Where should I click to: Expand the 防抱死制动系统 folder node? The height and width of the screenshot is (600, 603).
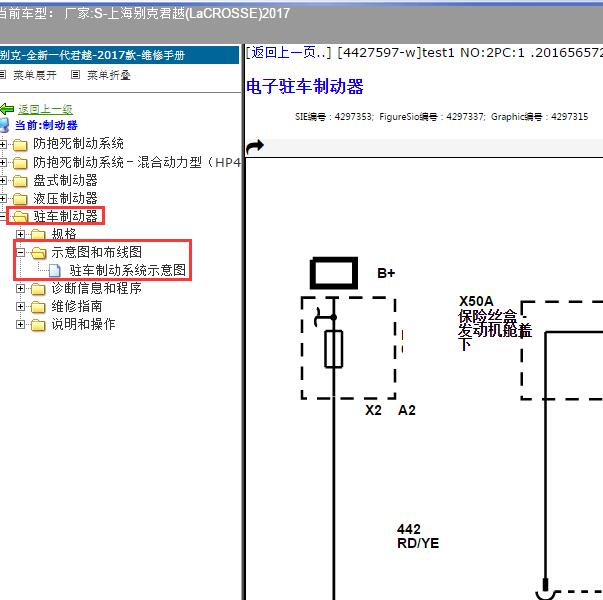(3, 144)
